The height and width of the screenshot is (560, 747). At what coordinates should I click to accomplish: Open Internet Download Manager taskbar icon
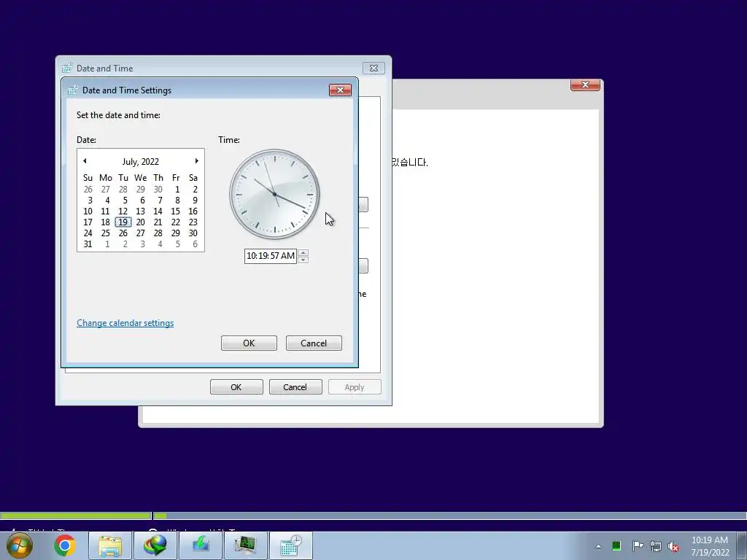click(x=155, y=545)
